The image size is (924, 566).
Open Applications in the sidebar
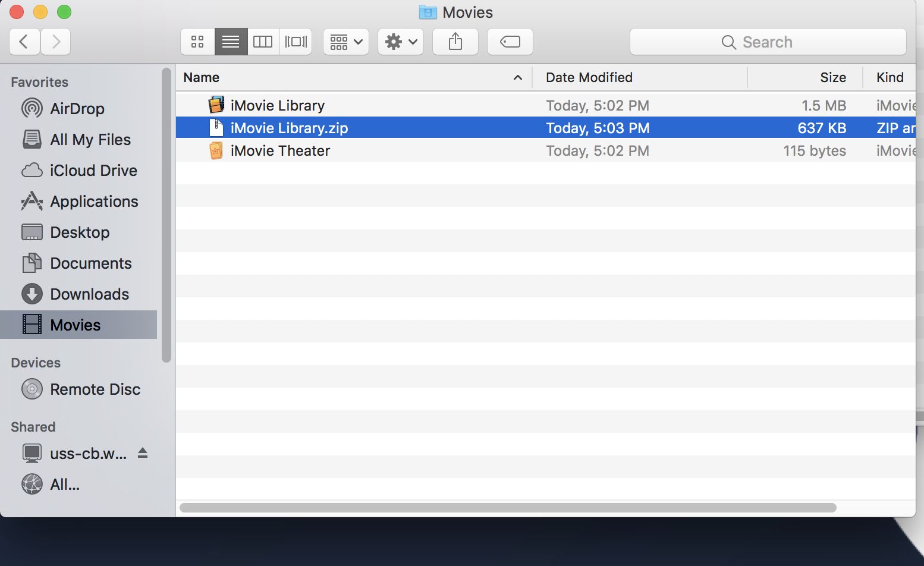(x=78, y=201)
